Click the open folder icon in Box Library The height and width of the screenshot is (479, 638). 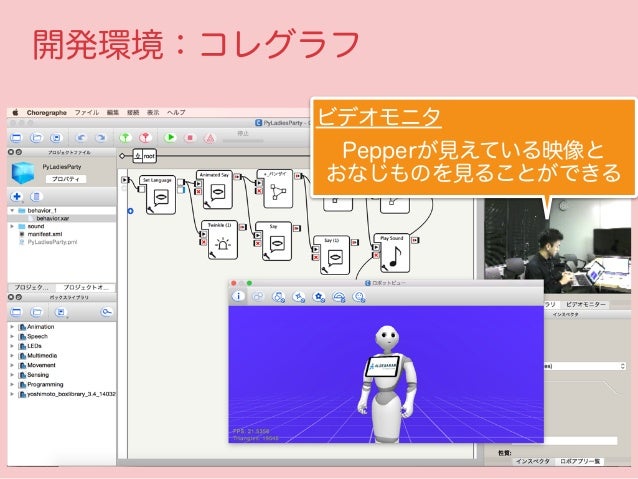pyautogui.click(x=36, y=313)
